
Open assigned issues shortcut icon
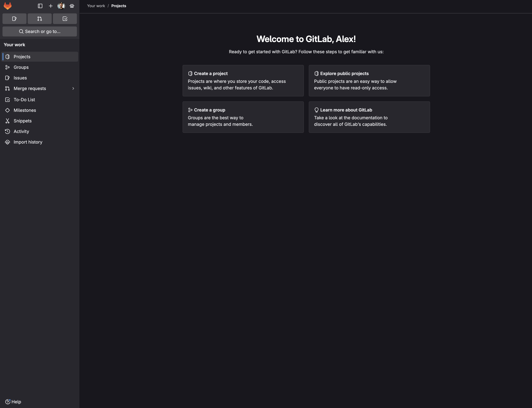(14, 19)
